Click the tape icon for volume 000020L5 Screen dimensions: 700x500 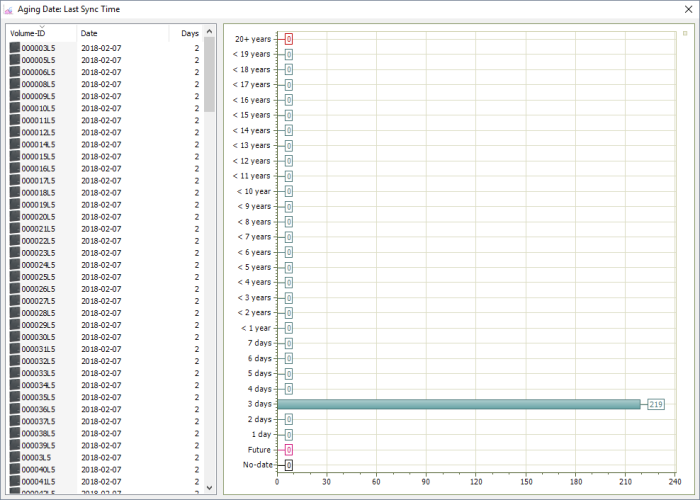[x=15, y=216]
